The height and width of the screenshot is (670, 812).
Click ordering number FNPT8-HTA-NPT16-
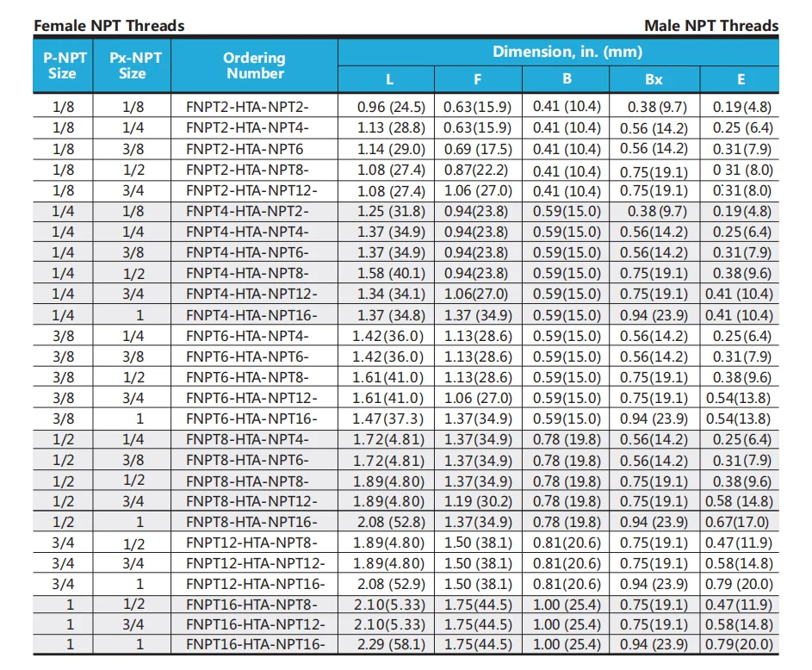click(251, 522)
